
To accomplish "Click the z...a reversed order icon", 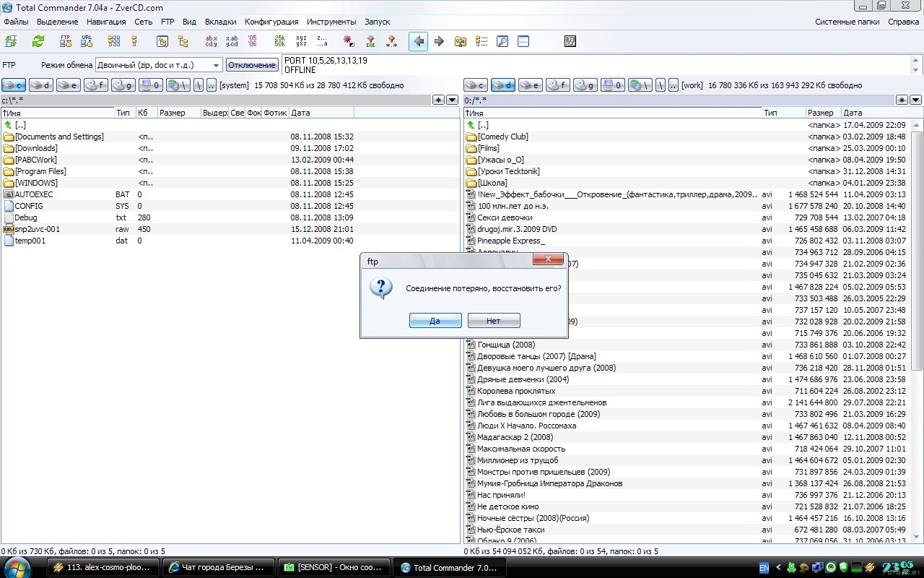I will coord(322,41).
